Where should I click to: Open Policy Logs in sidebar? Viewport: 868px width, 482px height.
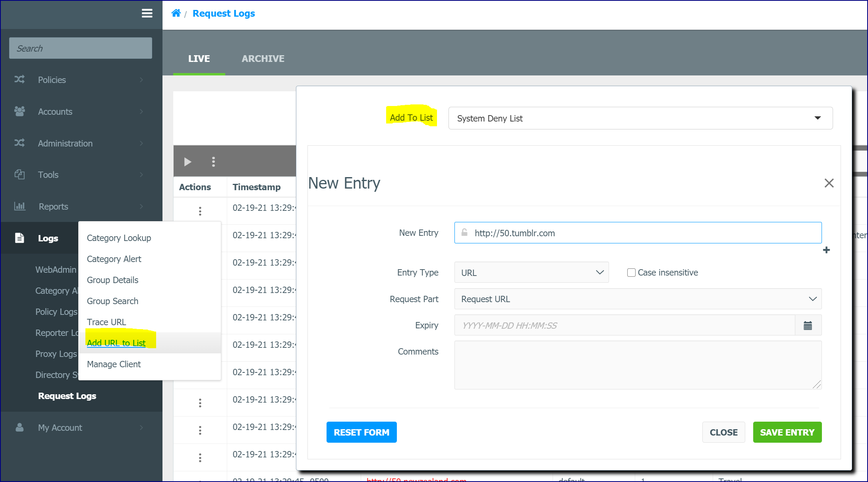click(56, 312)
